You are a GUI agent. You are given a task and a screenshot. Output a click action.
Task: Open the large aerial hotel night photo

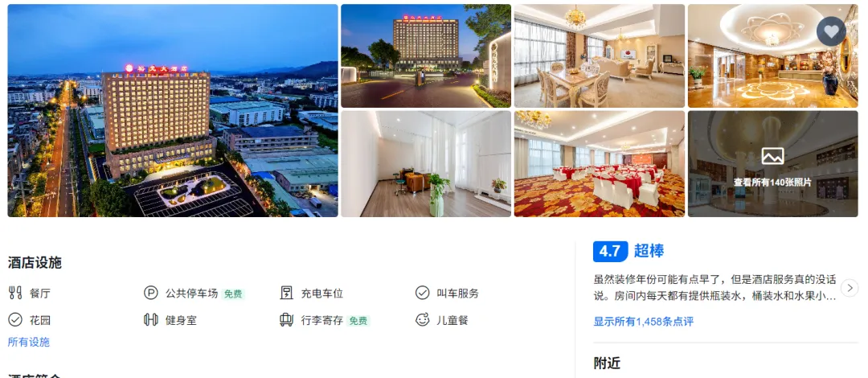point(173,110)
